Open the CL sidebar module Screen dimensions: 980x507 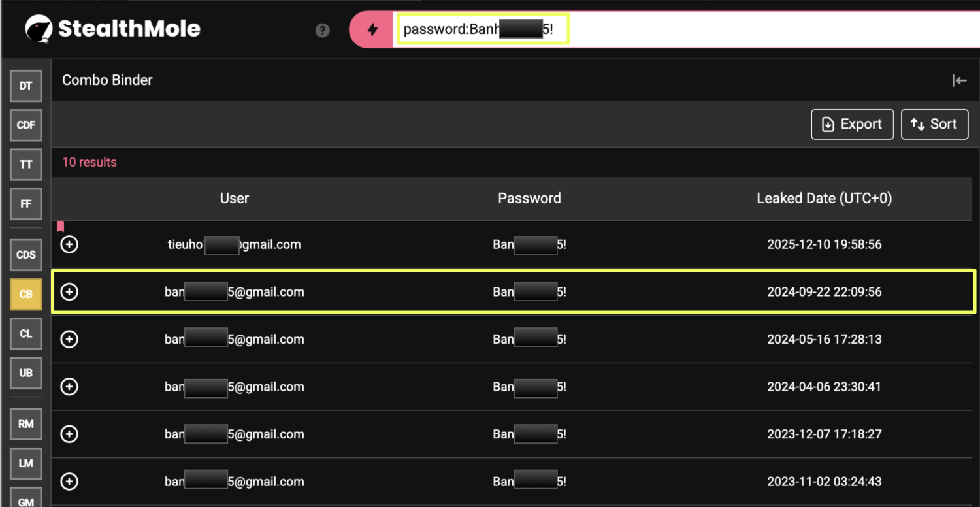tap(26, 333)
